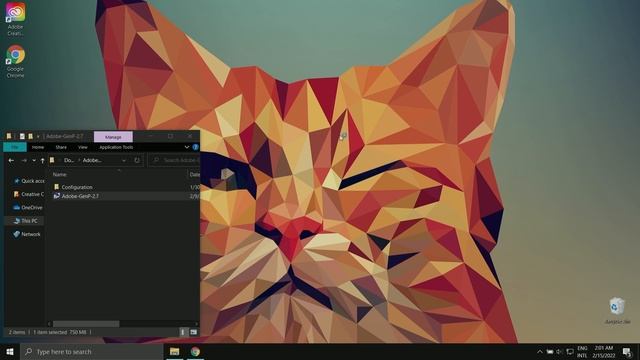Click folder icon in quick access toolbar

pos(9,136)
